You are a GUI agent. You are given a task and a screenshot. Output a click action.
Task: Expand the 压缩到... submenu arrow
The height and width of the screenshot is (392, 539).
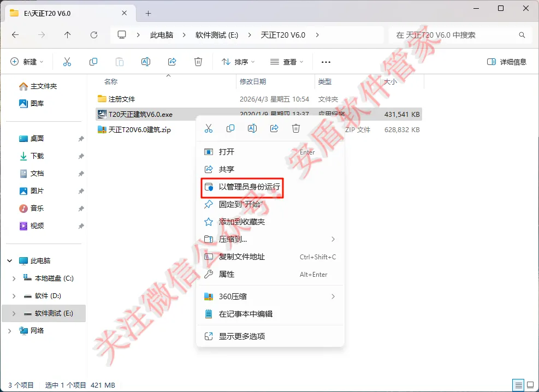333,239
